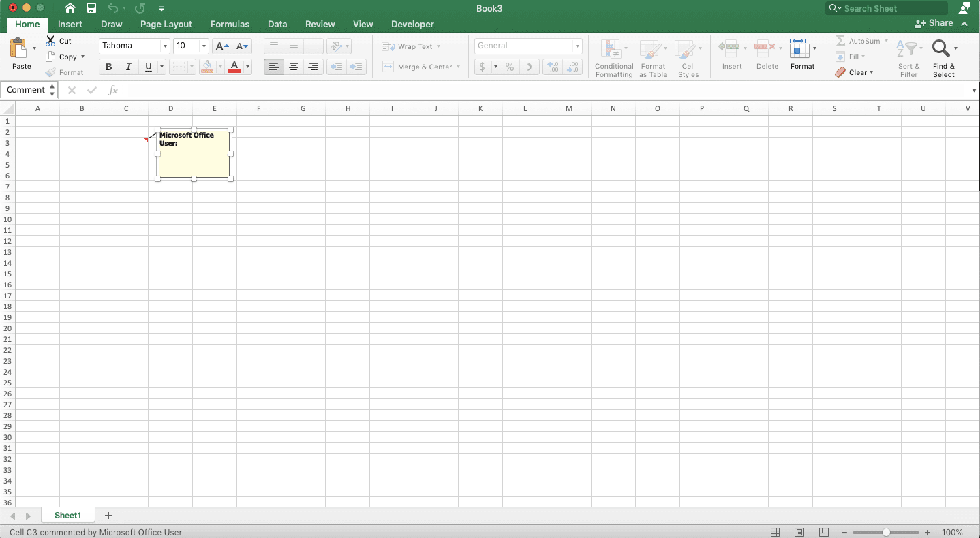
Task: Click in the Search Sheet field
Action: tap(886, 8)
